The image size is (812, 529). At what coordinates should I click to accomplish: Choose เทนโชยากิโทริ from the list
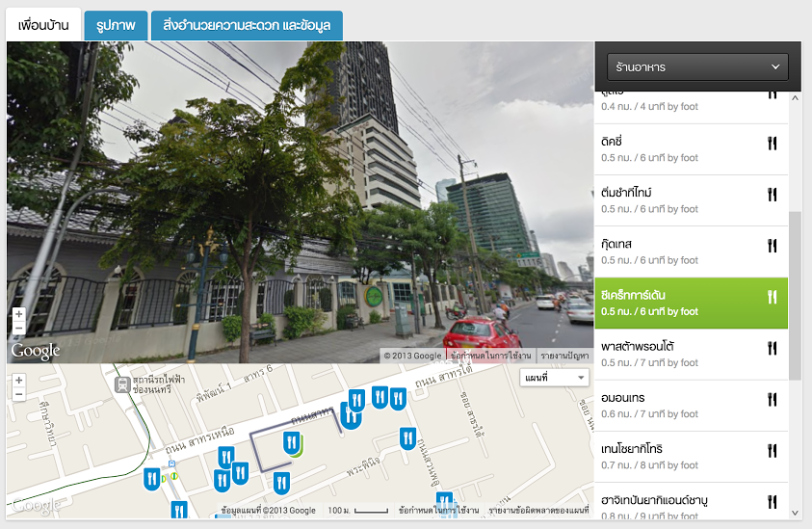(x=674, y=456)
